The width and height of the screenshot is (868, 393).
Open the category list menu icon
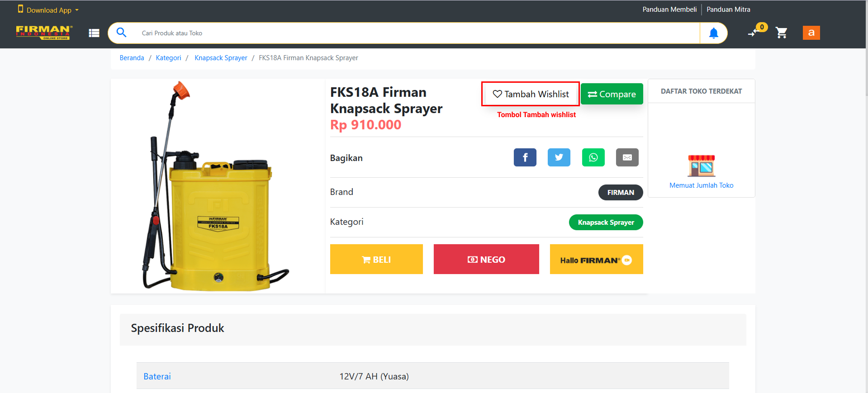tap(94, 33)
